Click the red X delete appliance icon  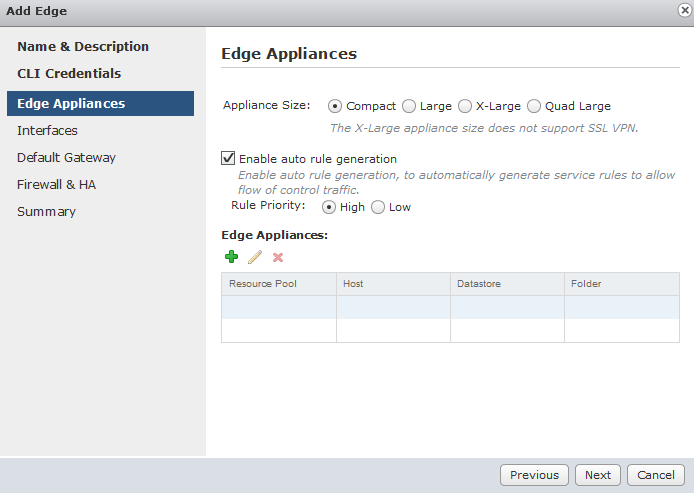point(278,257)
